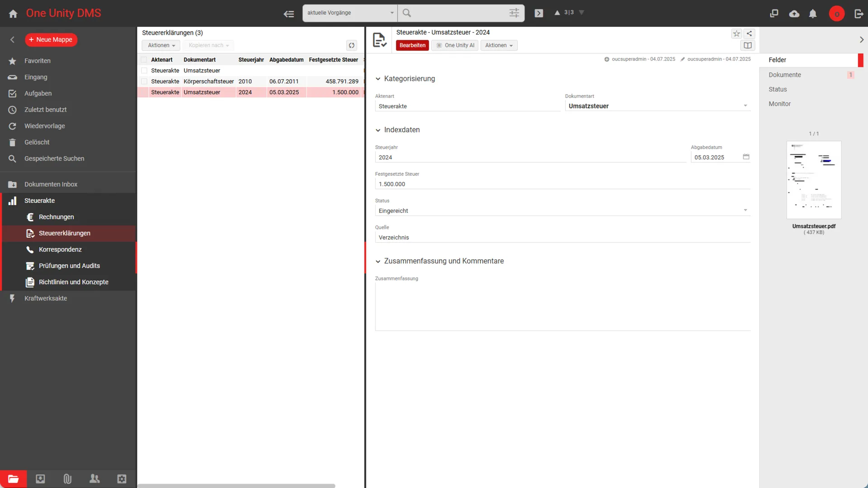
Task: Open Umsatzsteuer.pdf thumbnail preview
Action: tap(814, 180)
